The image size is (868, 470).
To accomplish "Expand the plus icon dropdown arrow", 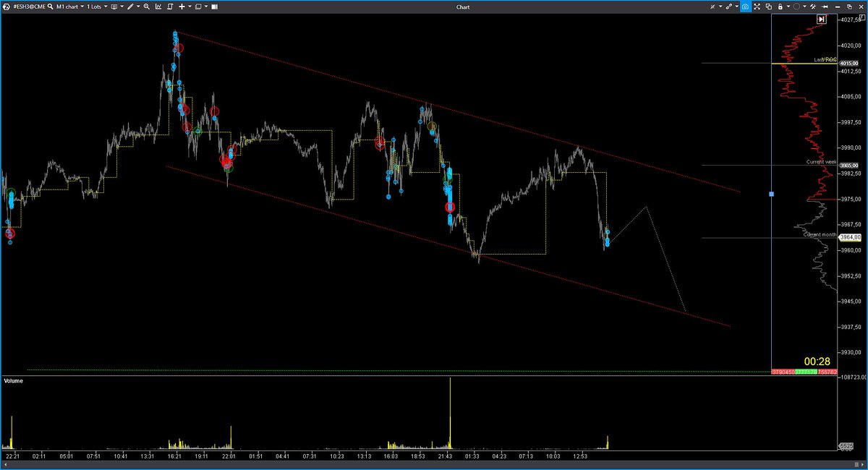I will point(190,7).
